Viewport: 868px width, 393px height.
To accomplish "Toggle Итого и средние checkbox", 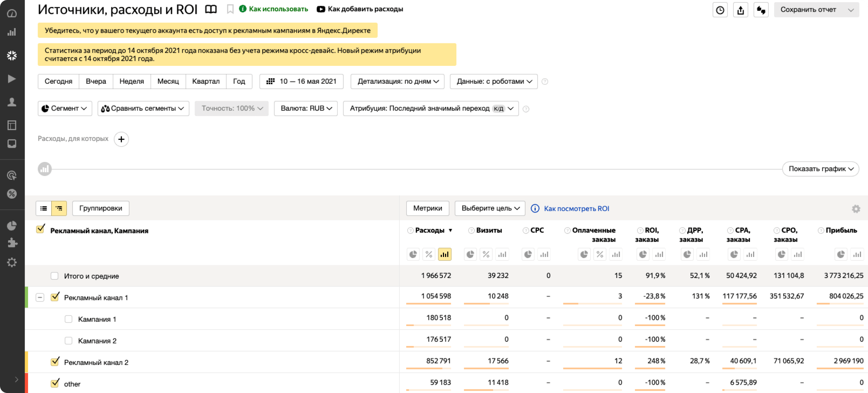I will pyautogui.click(x=55, y=276).
